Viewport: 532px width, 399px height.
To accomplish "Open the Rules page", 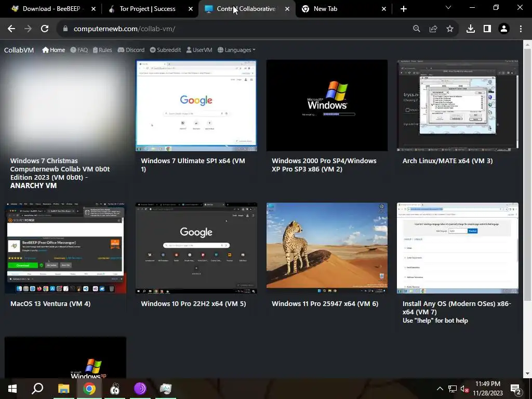I will pos(102,50).
